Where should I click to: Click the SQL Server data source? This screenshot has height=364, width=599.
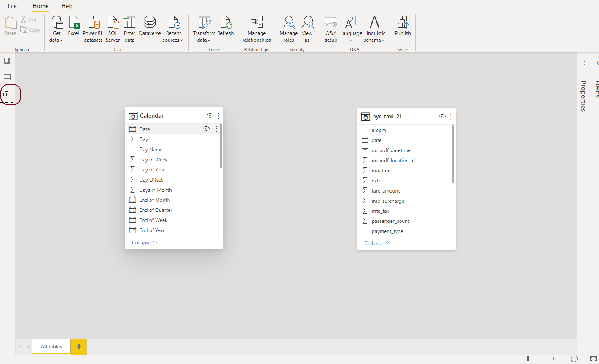point(113,29)
